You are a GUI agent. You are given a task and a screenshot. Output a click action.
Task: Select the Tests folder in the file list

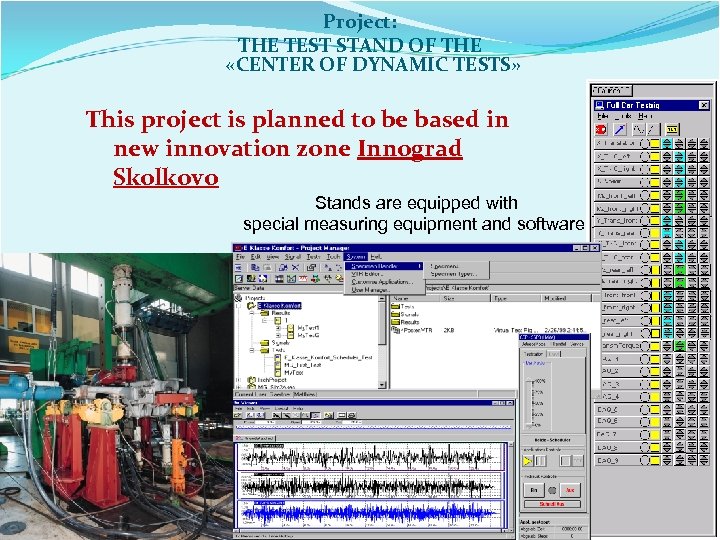point(403,306)
